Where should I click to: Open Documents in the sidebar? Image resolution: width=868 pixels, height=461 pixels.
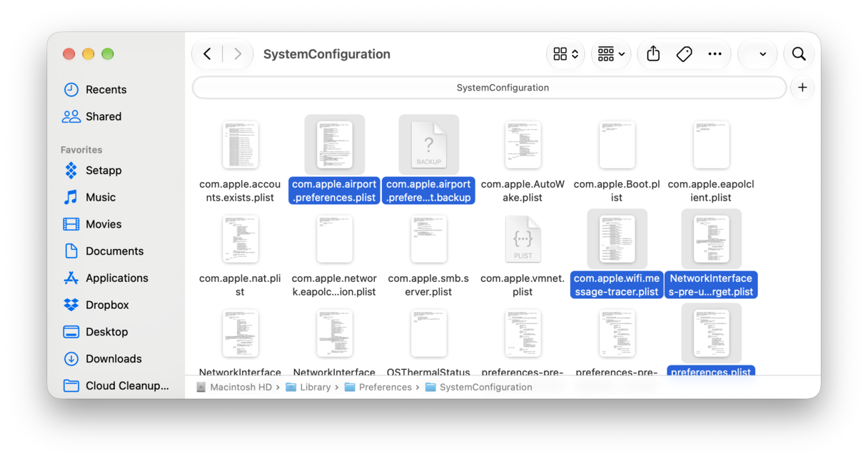tap(114, 251)
